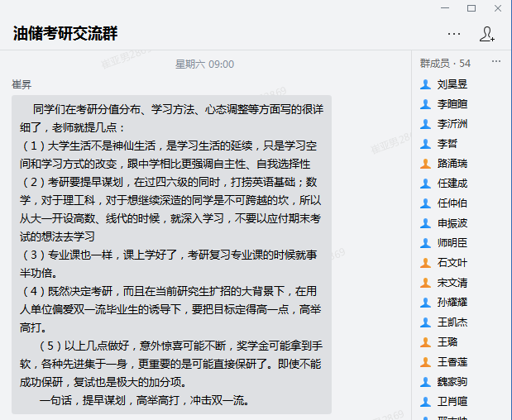The height and width of the screenshot is (420, 512).
Task: Click orange avatar icon beside 王璐
Action: (x=426, y=342)
